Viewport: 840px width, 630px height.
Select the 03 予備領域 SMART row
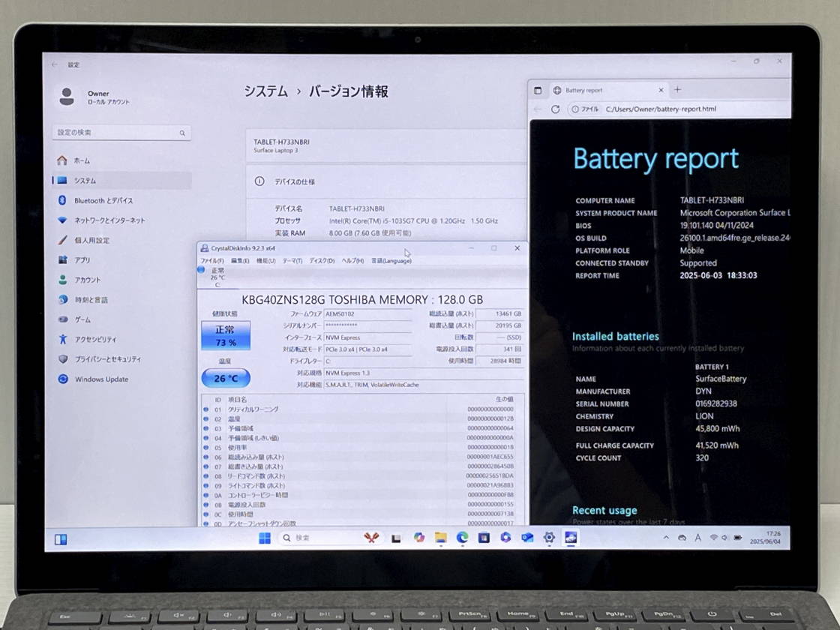pyautogui.click(x=360, y=428)
